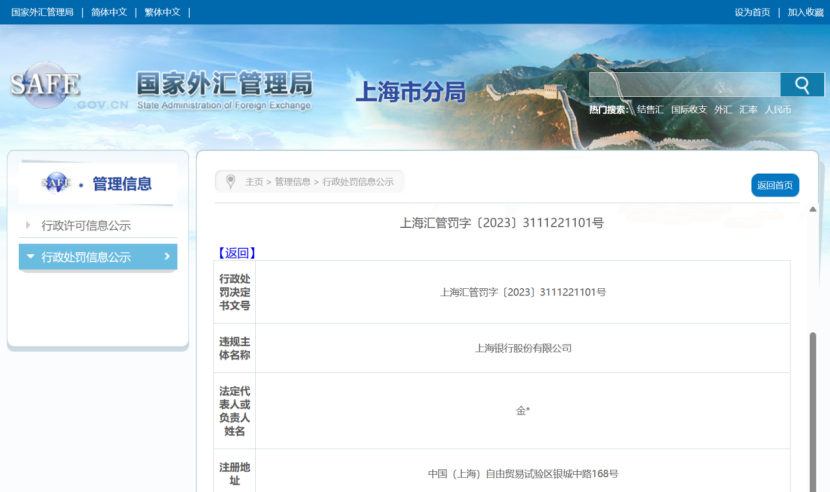
Task: Click 管理信息 sidebar heading
Action: (122, 184)
